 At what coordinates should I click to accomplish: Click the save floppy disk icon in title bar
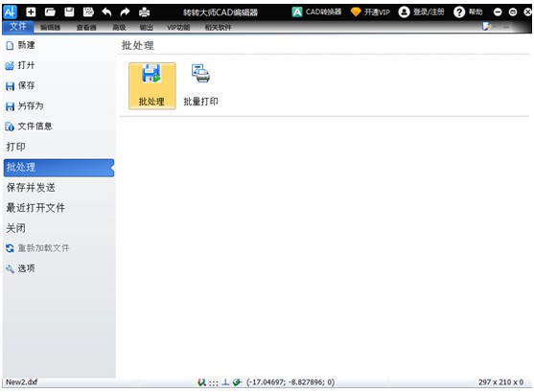click(69, 12)
